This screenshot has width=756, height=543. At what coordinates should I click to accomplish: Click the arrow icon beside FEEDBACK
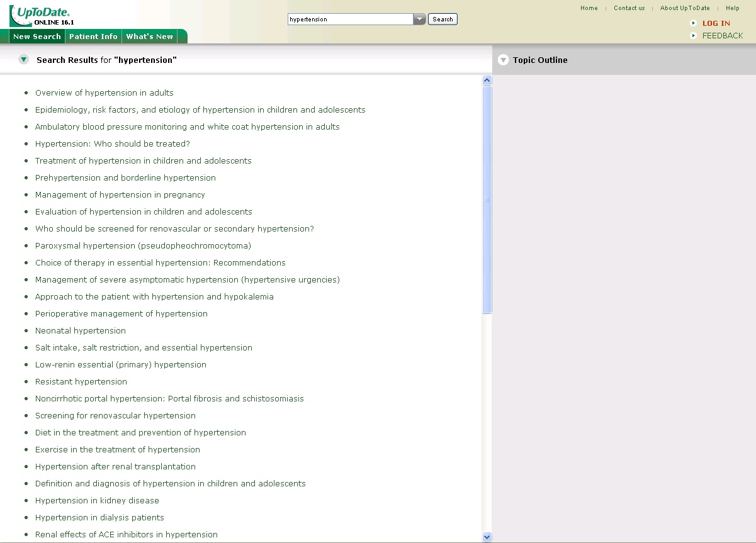pos(693,36)
